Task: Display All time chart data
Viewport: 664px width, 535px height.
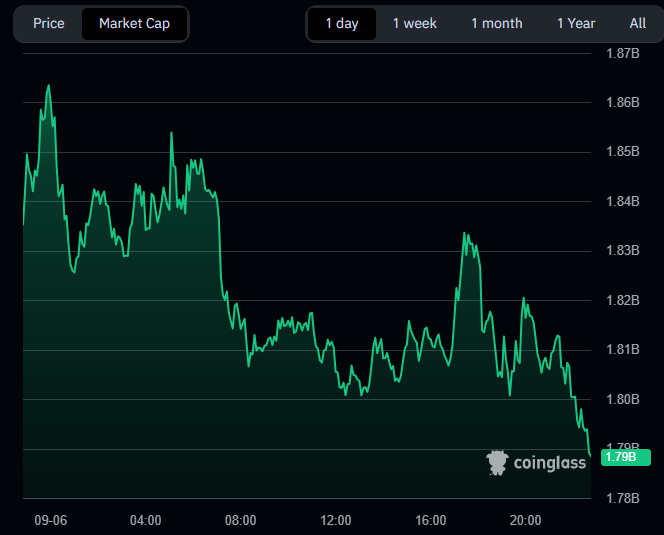Action: [638, 23]
